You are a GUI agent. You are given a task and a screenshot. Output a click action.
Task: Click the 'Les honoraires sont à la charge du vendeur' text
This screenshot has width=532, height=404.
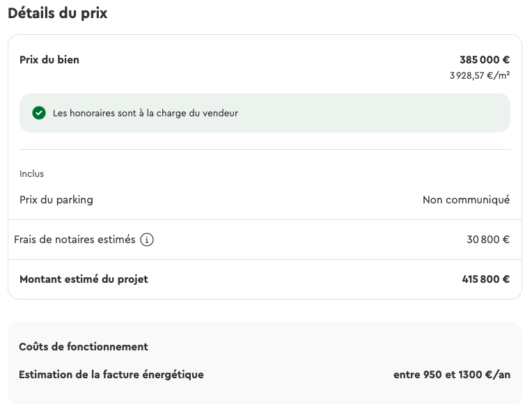click(146, 113)
